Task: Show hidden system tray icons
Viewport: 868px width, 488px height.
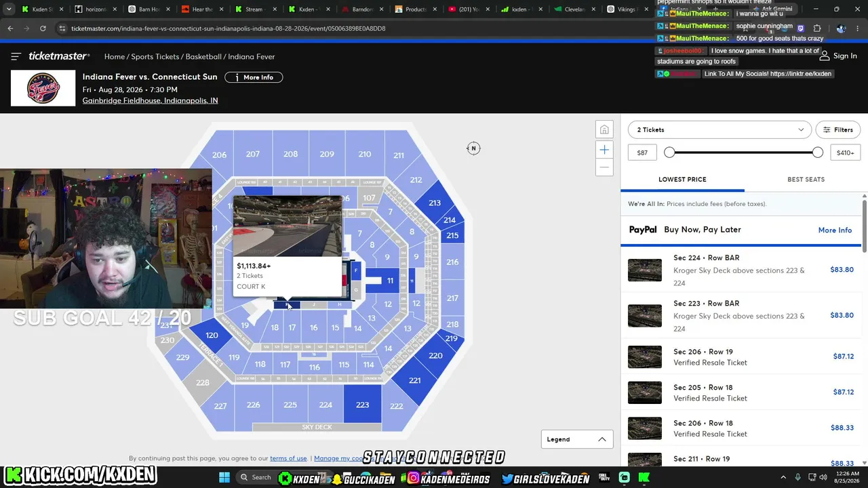Action: 783,478
